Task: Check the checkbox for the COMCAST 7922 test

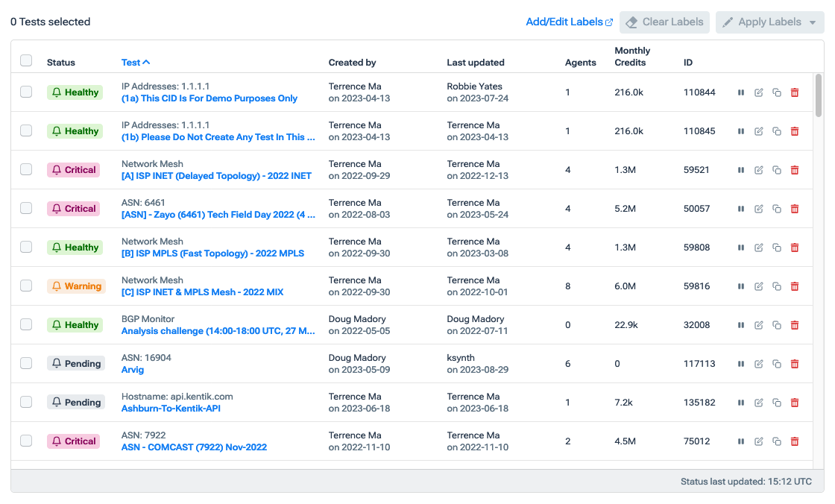Action: point(26,441)
